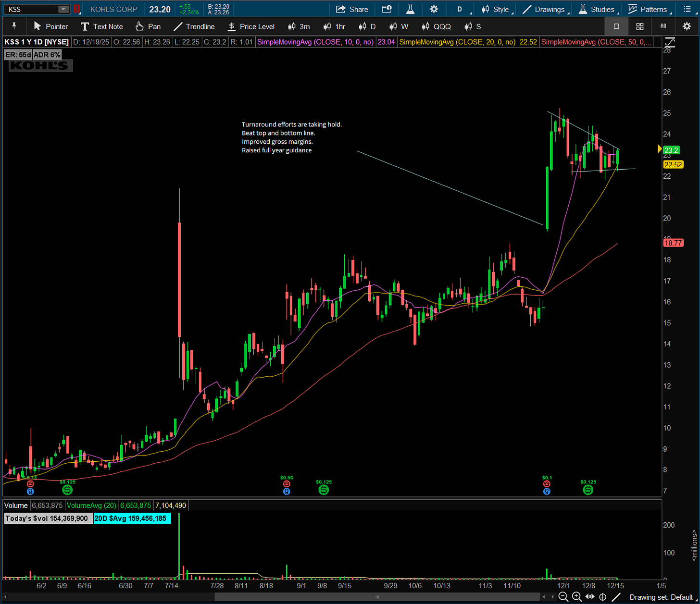Click the time axis expansion arrows icon
The width and height of the screenshot is (700, 604).
[590, 597]
